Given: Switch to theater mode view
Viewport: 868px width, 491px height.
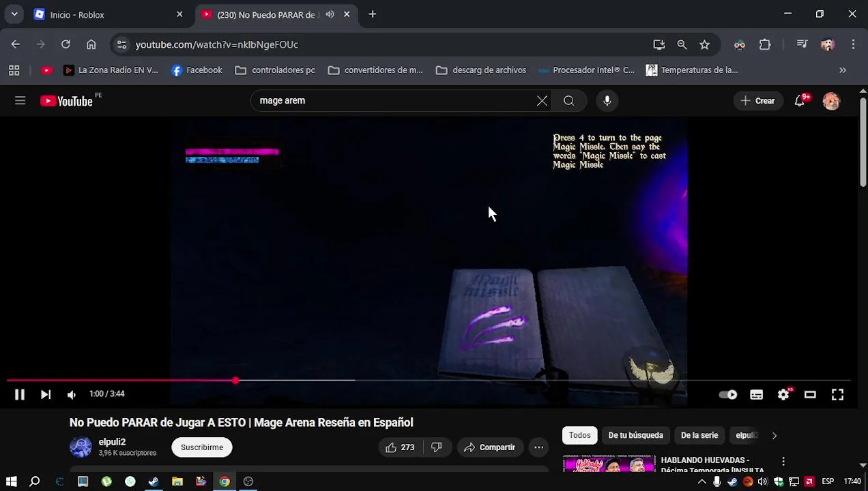Looking at the screenshot, I should click(810, 394).
